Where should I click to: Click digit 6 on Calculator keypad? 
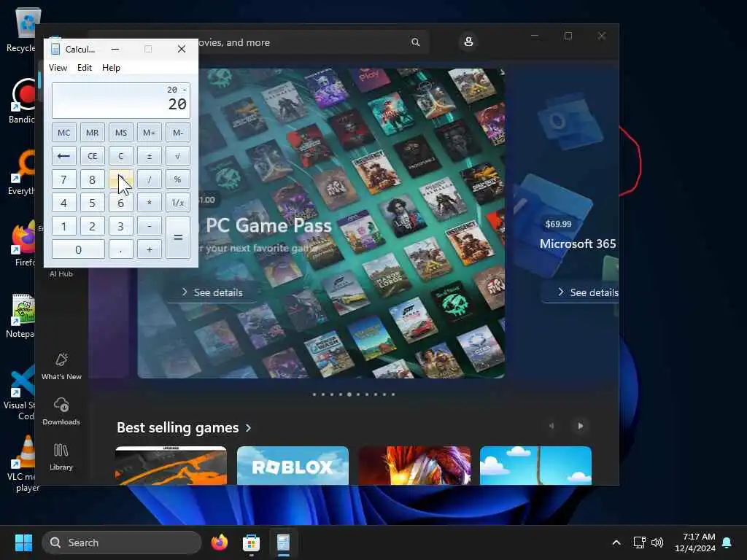pyautogui.click(x=121, y=203)
